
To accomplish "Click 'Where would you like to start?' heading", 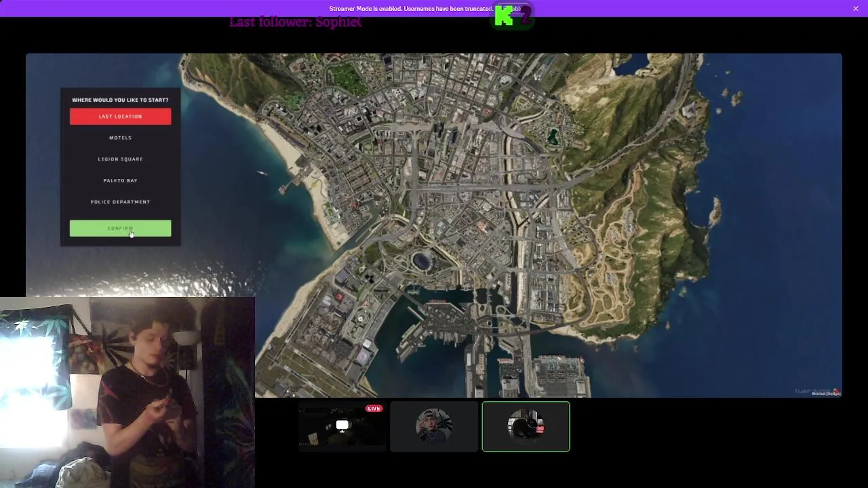I will [x=120, y=100].
